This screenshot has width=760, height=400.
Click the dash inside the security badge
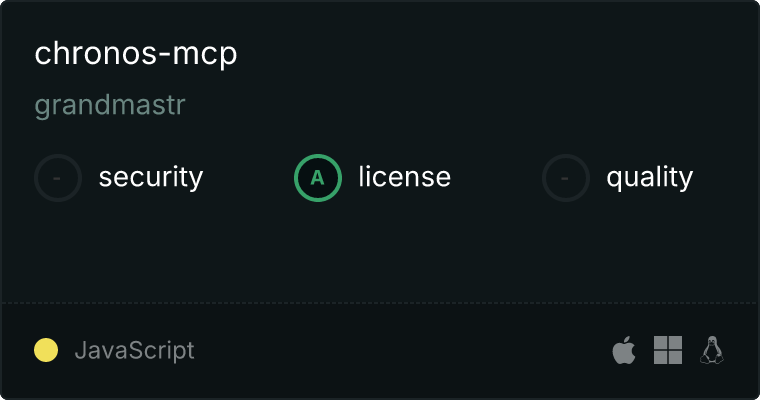coord(57,178)
